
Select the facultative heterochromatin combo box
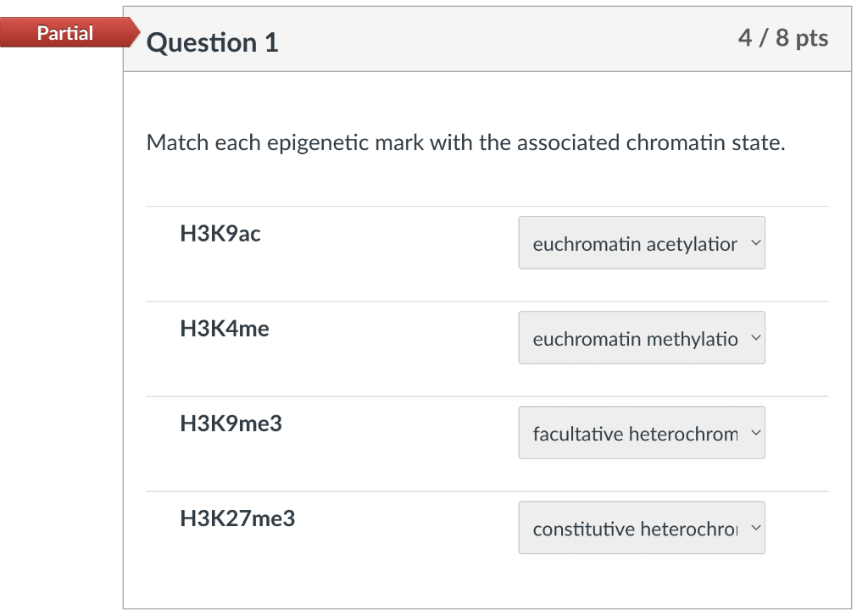pos(642,432)
